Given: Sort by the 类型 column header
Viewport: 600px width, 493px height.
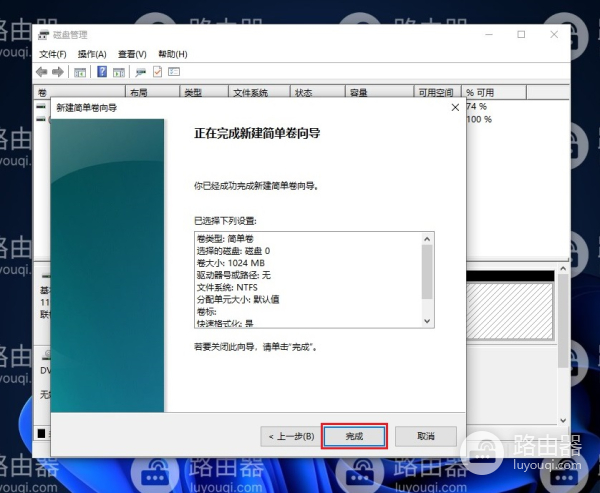Looking at the screenshot, I should point(204,93).
